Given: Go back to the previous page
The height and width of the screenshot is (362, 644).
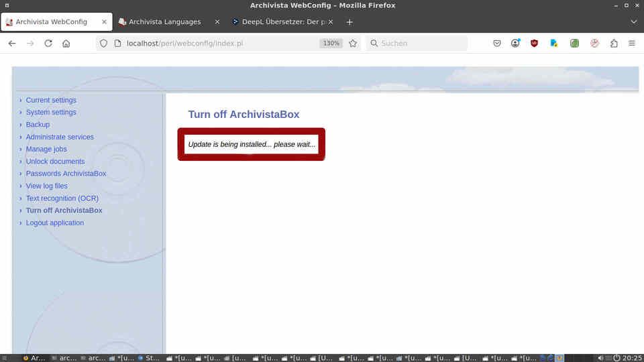Looking at the screenshot, I should tap(12, 43).
